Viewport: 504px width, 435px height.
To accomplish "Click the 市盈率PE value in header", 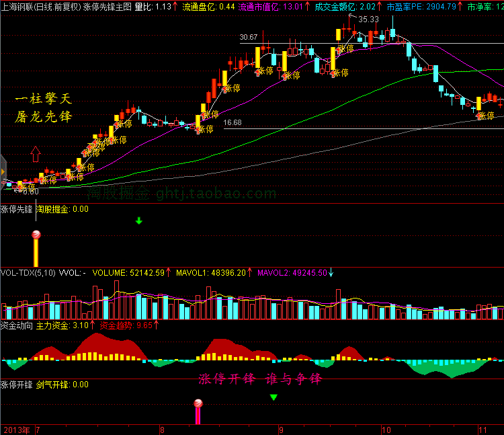I will point(442,6).
